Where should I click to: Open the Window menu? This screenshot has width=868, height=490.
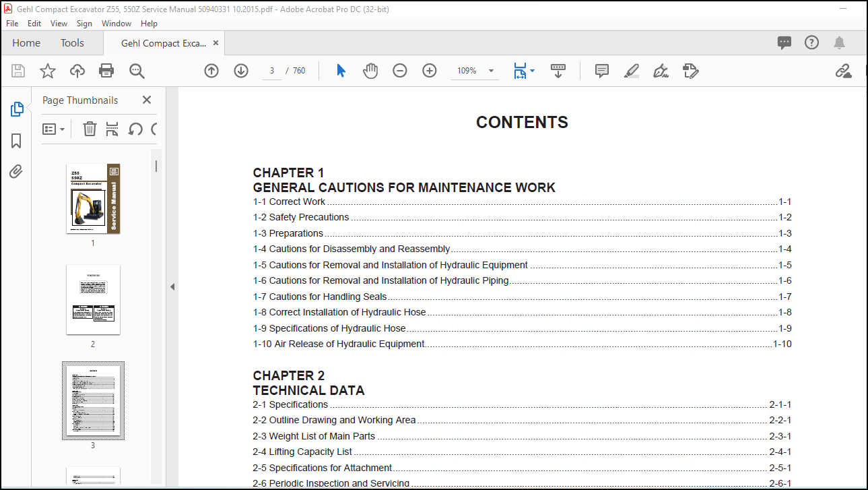tap(116, 23)
